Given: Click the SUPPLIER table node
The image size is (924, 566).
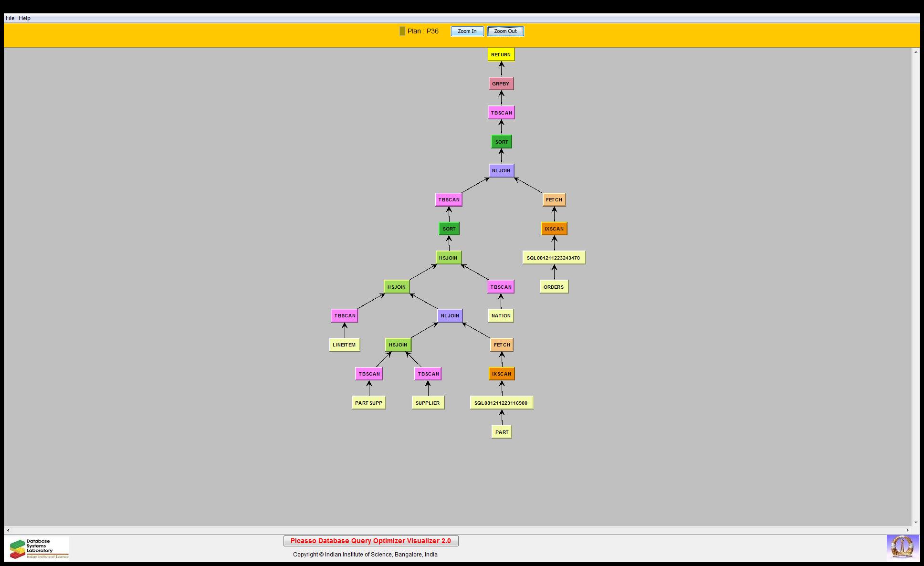Looking at the screenshot, I should point(428,403).
